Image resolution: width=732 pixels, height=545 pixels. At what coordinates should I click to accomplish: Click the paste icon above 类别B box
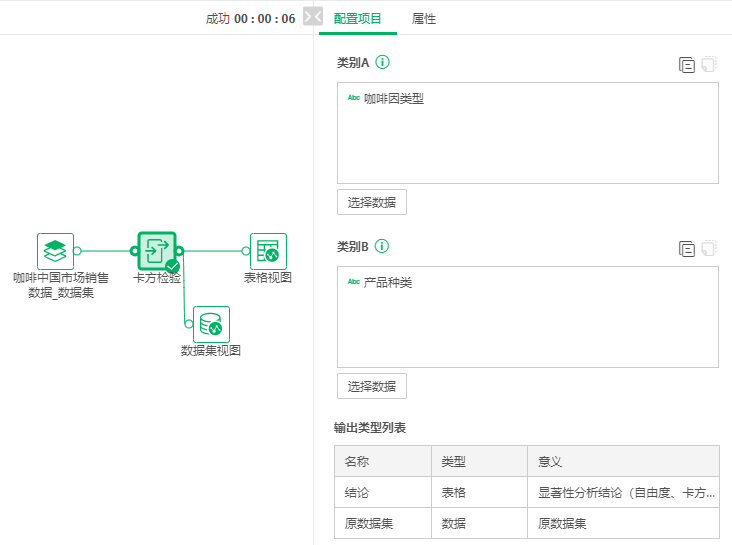point(709,249)
